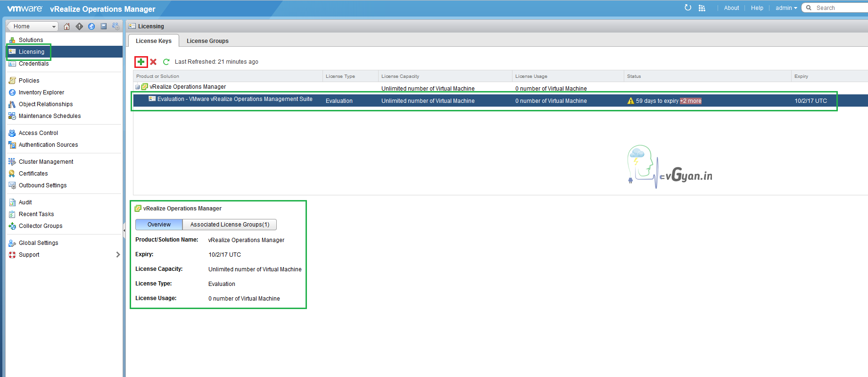Switch to the License Groups tab

coord(207,41)
